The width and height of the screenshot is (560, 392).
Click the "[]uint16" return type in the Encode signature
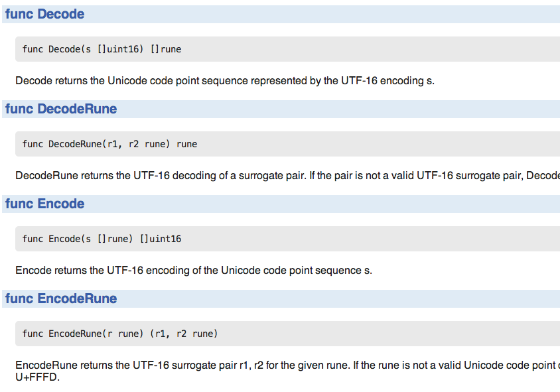pyautogui.click(x=160, y=239)
